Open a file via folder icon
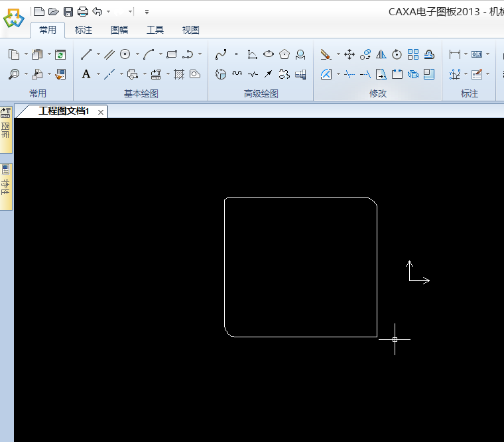The width and height of the screenshot is (504, 442). [53, 12]
